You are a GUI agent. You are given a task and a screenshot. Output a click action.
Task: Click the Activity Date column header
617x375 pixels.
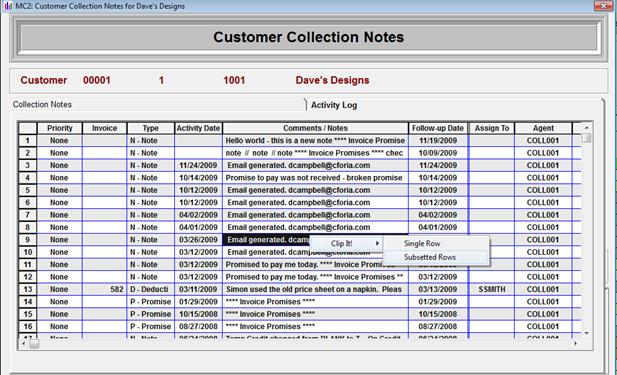tap(198, 128)
